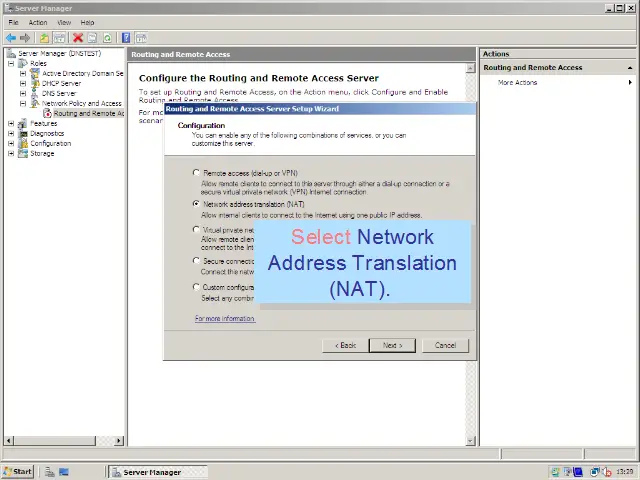Viewport: 640px width, 480px height.
Task: Click the Active Directory Domain Services icon
Action: (x=35, y=73)
